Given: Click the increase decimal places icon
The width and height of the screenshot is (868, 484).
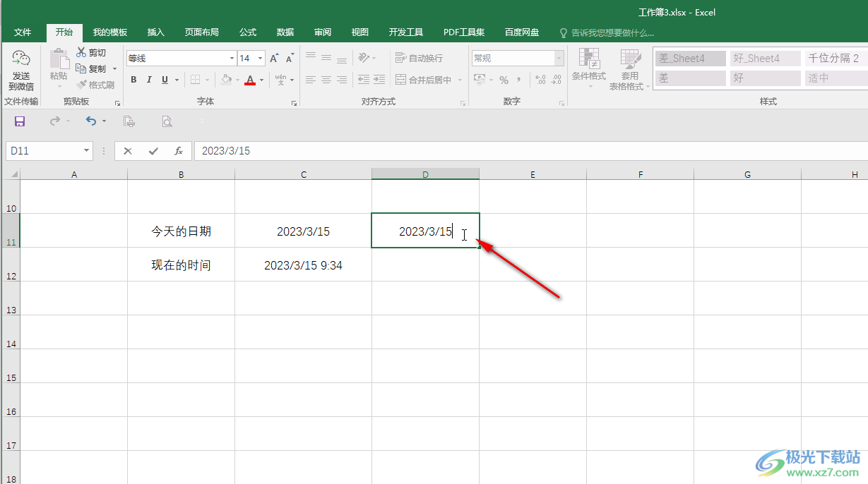Looking at the screenshot, I should pyautogui.click(x=540, y=80).
